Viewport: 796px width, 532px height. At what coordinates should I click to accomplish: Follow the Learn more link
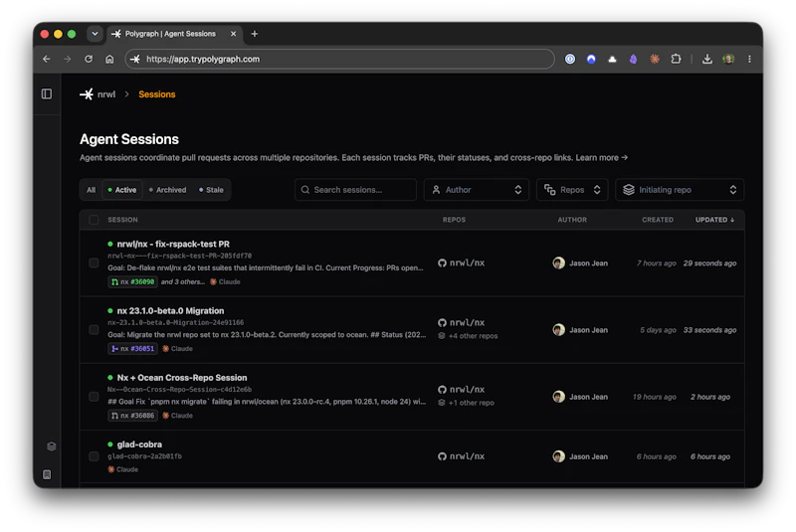[x=602, y=158]
